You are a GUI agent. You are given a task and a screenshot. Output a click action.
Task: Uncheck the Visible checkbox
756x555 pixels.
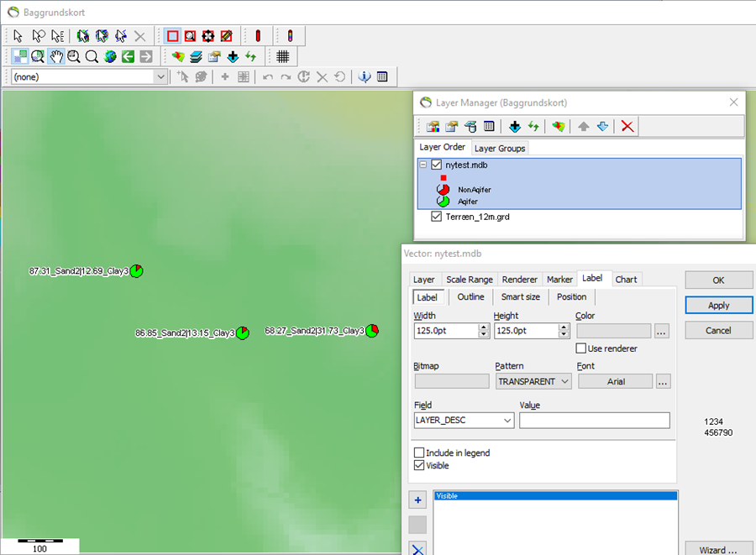point(419,465)
